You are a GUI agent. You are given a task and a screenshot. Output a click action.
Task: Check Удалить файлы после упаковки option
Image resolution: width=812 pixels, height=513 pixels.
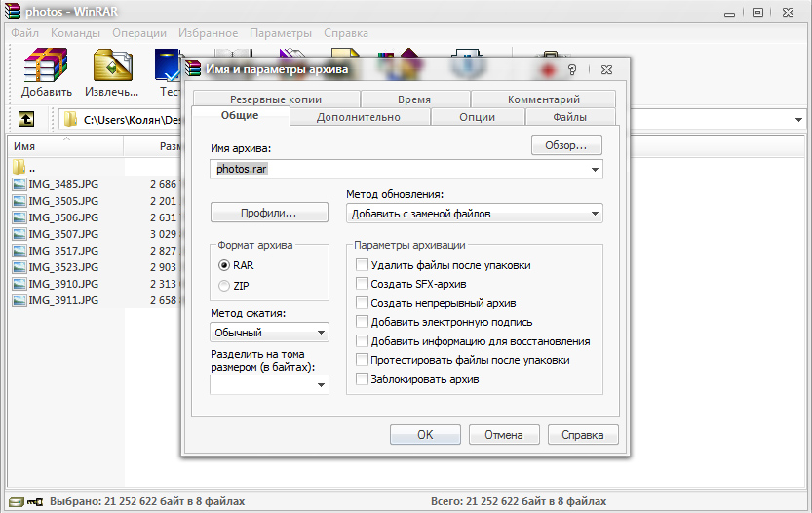pos(362,265)
